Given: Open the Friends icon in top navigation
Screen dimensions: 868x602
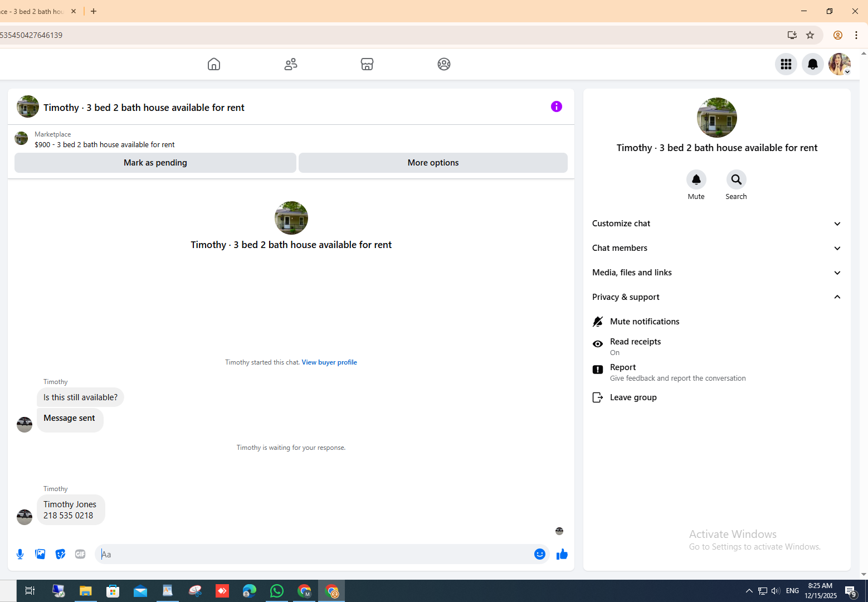Looking at the screenshot, I should (x=291, y=64).
